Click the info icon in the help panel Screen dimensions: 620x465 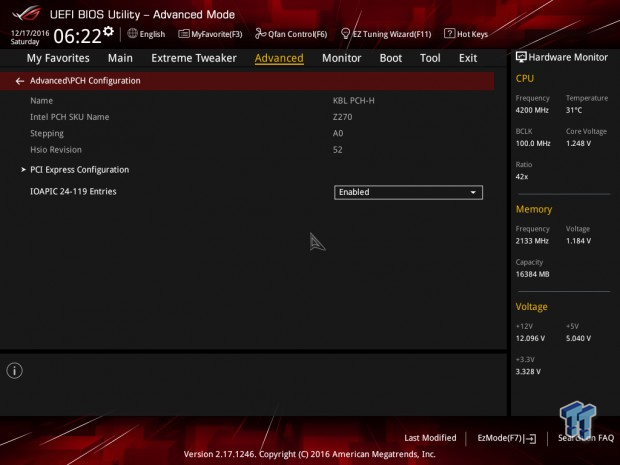[x=15, y=370]
